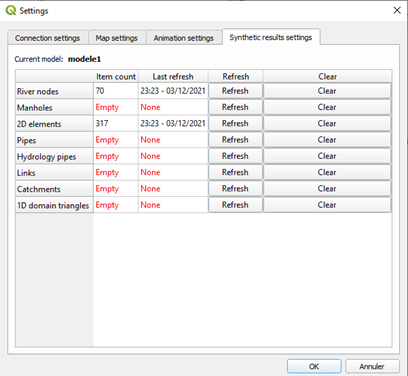Refresh the River nodes results
408x376 pixels.
pos(235,91)
